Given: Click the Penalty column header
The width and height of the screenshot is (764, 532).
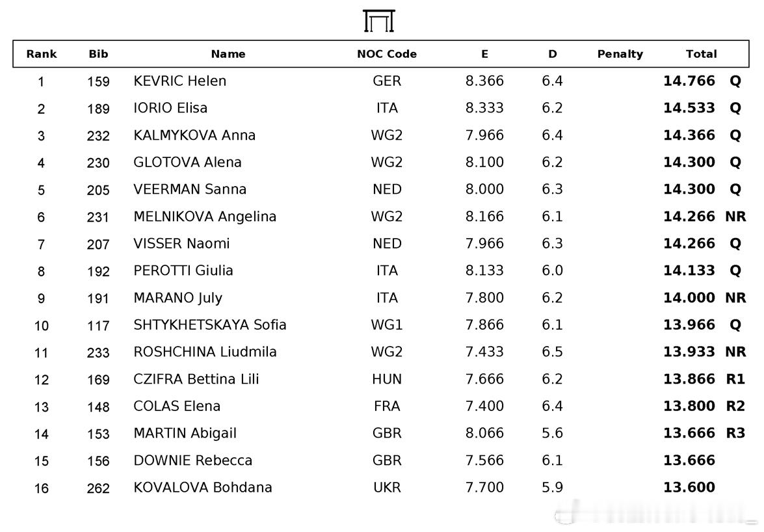Looking at the screenshot, I should point(620,54).
